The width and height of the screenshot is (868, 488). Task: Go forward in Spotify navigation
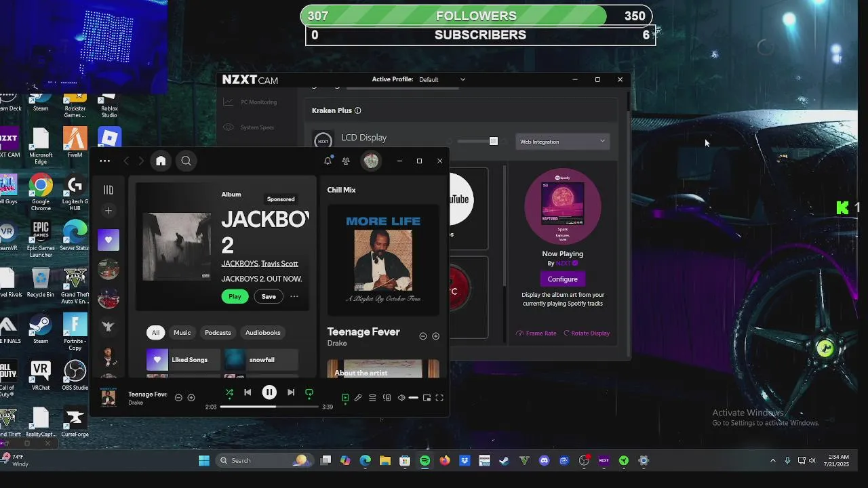point(141,161)
